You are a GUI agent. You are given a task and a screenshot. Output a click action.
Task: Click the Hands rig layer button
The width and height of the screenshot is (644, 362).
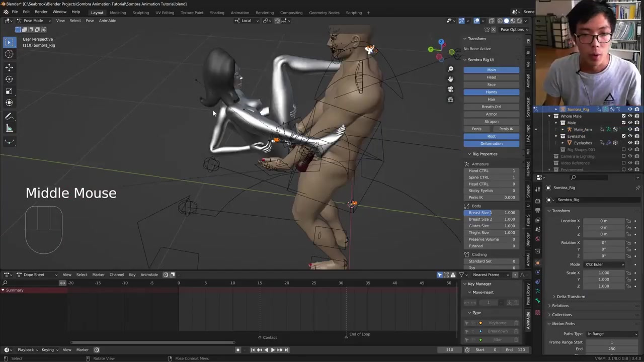491,92
